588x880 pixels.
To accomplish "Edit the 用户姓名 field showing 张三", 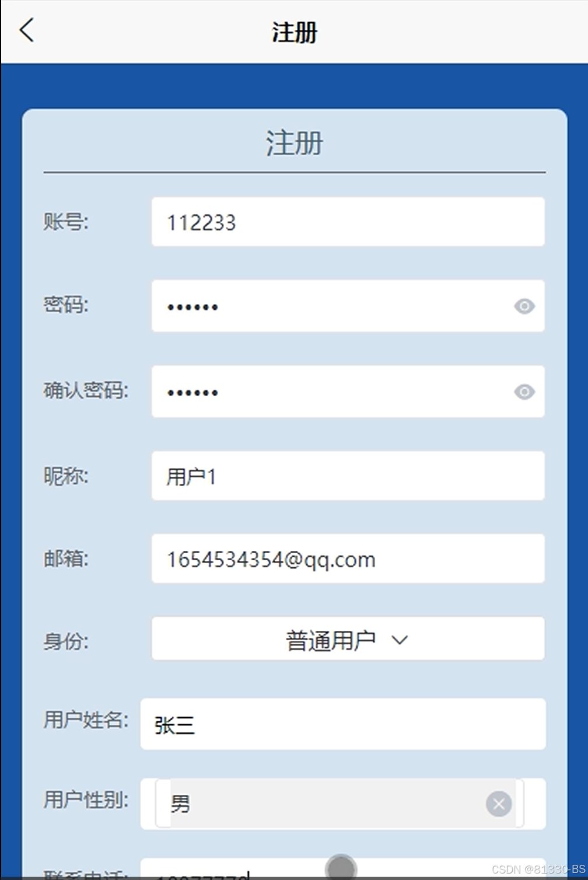I will tap(343, 724).
